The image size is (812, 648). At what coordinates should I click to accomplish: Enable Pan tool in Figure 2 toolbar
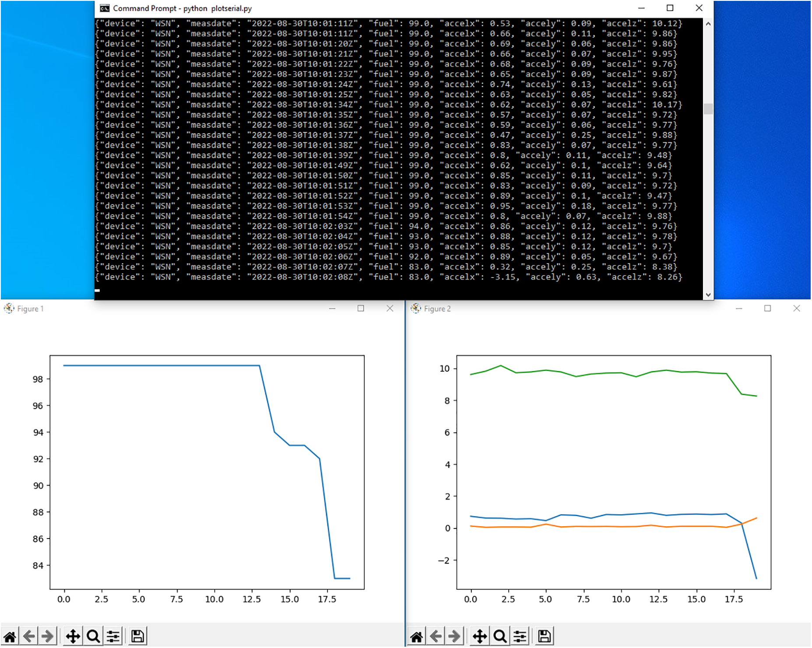pyautogui.click(x=480, y=636)
